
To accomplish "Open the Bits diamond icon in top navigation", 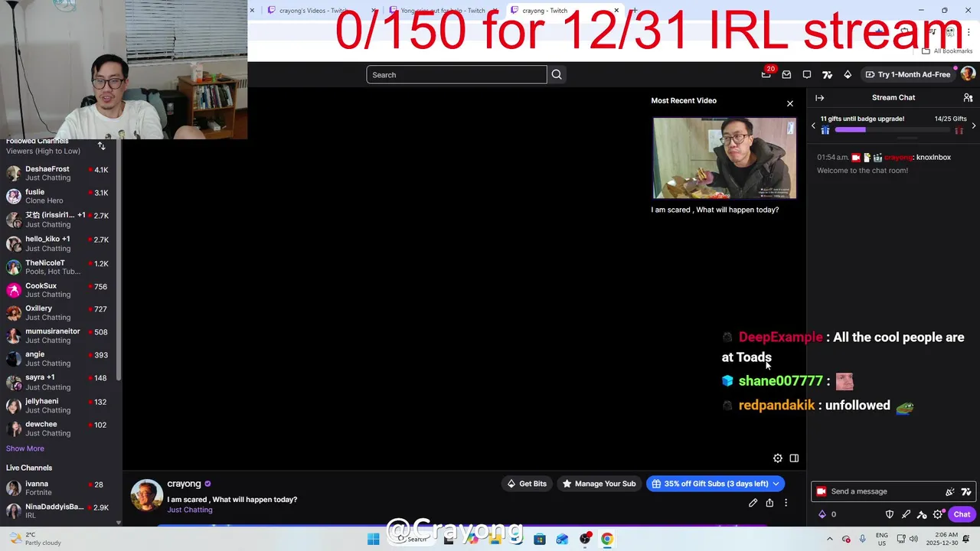I will pos(848,74).
